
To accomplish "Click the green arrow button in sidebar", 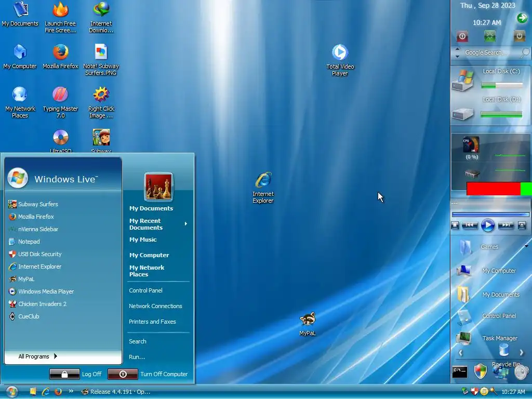I will click(522, 18).
